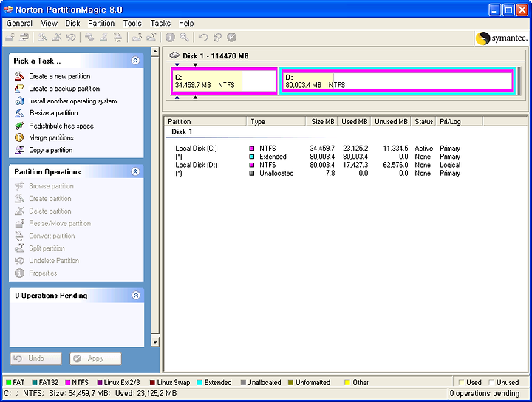Click the Symantec logo
The width and height of the screenshot is (532, 402).
(502, 38)
